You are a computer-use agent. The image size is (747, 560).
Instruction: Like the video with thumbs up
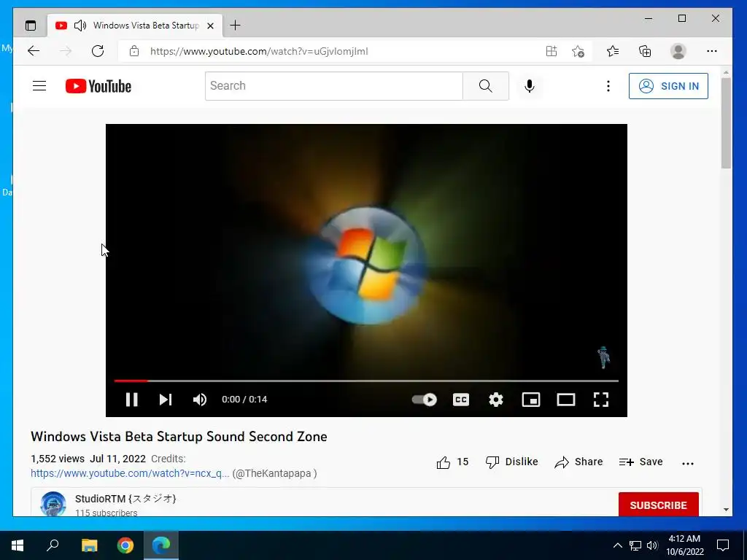(x=452, y=462)
